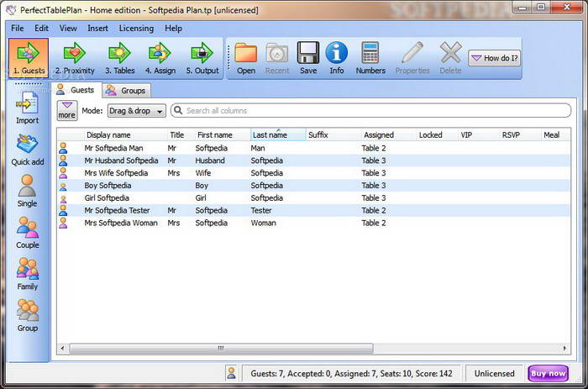588x389 pixels.
Task: Open the Edit menu
Action: [x=41, y=28]
